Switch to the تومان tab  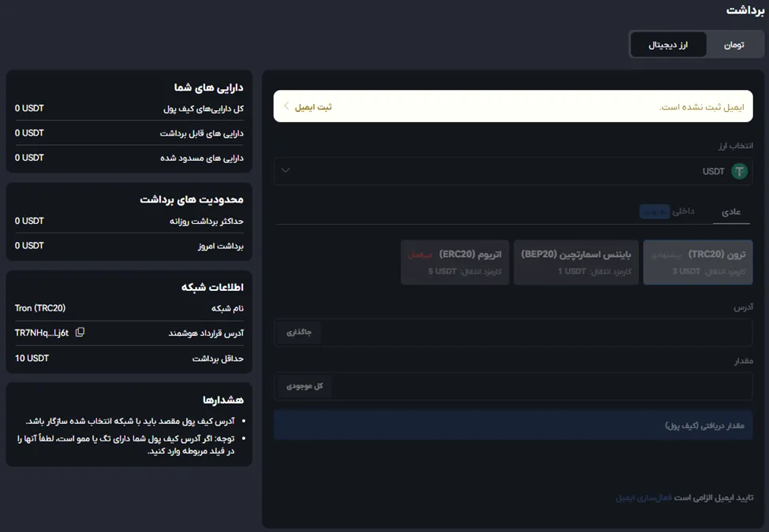pos(734,45)
